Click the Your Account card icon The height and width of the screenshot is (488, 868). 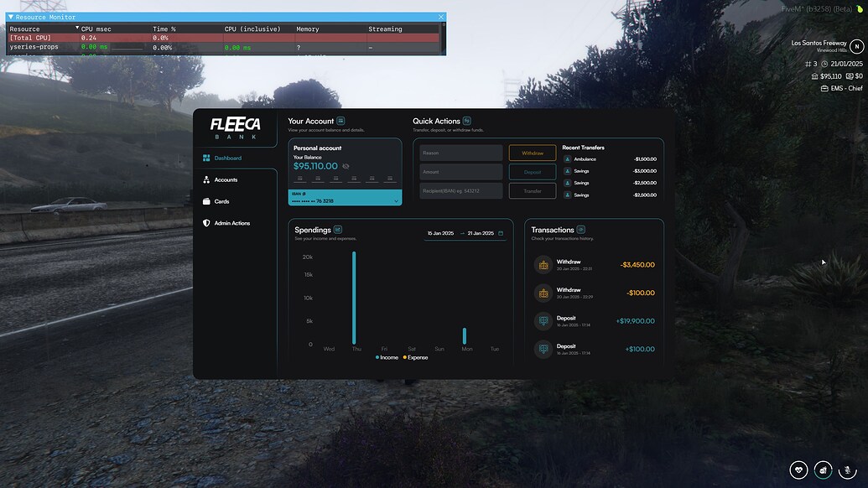pyautogui.click(x=340, y=121)
